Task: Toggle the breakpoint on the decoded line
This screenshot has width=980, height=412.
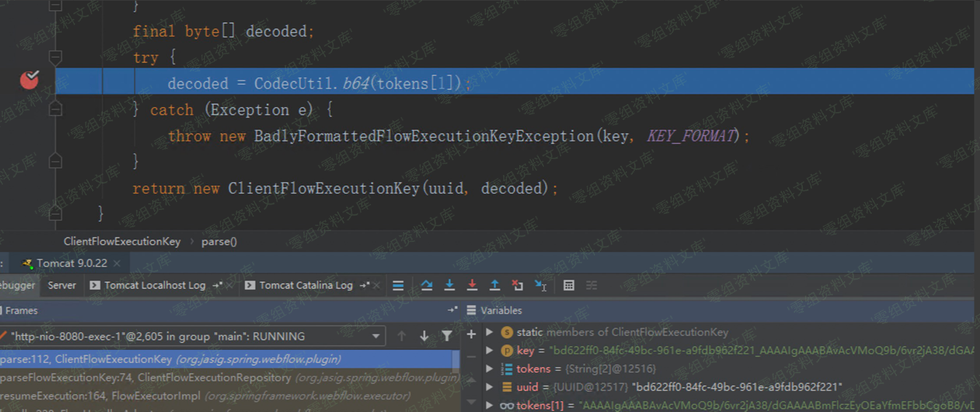Action: point(29,79)
